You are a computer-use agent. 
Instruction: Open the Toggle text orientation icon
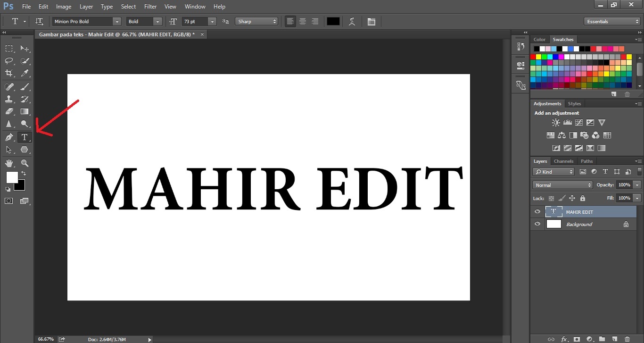(x=40, y=21)
